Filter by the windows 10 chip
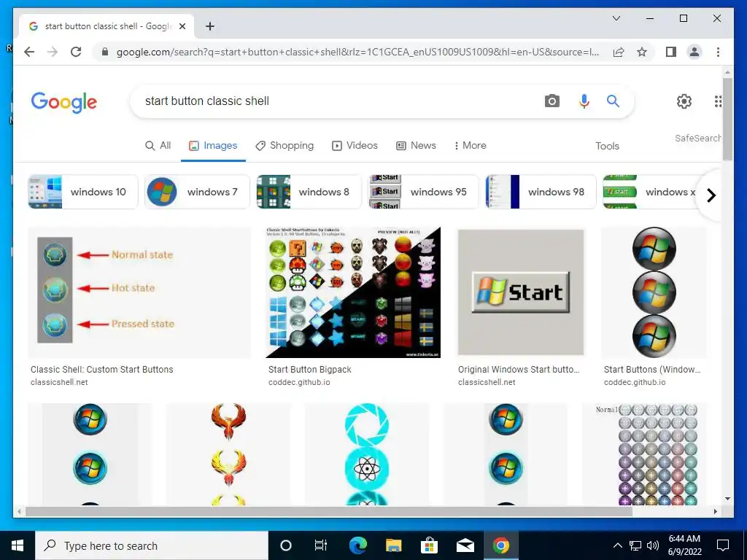The height and width of the screenshot is (560, 747). pyautogui.click(x=83, y=192)
